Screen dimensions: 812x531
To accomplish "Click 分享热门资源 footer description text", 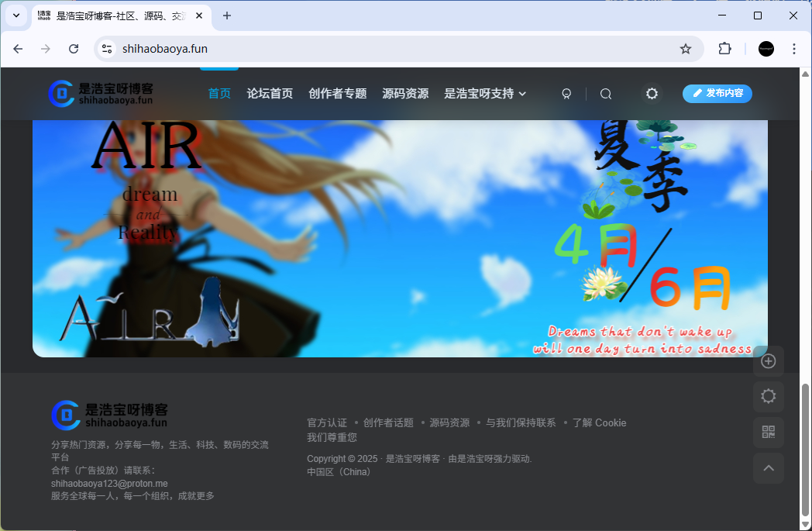I will point(160,450).
